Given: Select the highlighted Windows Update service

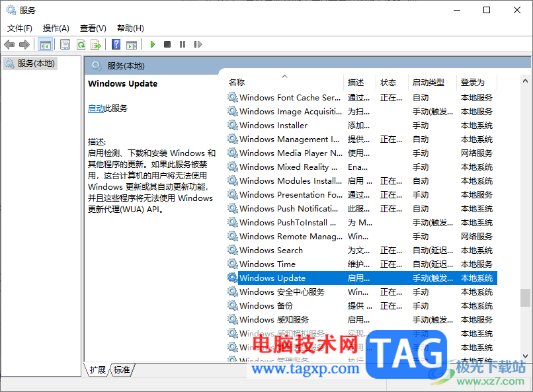Looking at the screenshot, I should (x=362, y=278).
